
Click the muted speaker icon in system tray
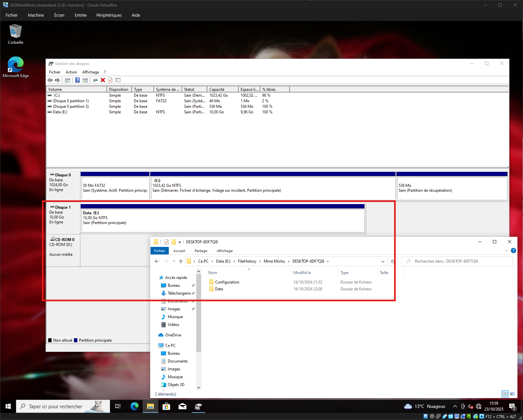tap(470, 406)
